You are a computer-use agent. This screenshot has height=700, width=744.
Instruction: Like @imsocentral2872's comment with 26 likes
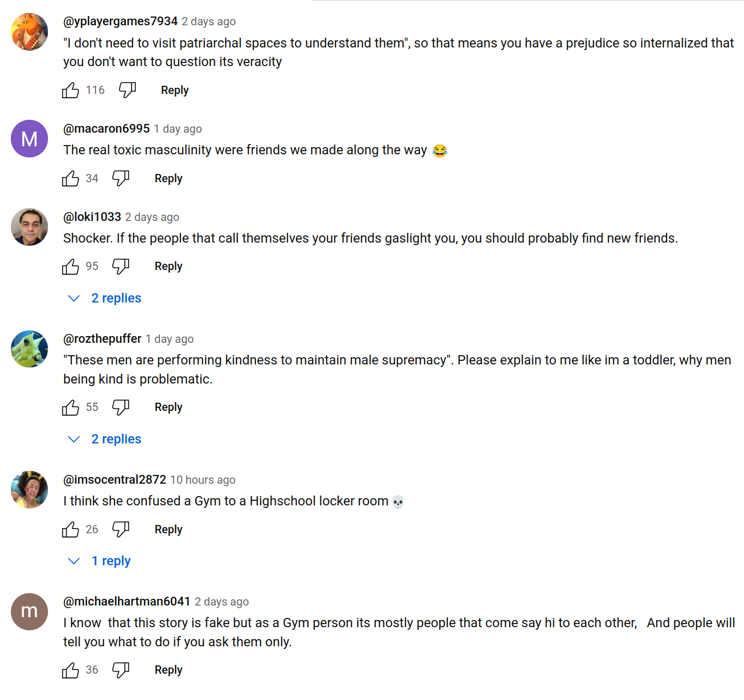tap(71, 529)
